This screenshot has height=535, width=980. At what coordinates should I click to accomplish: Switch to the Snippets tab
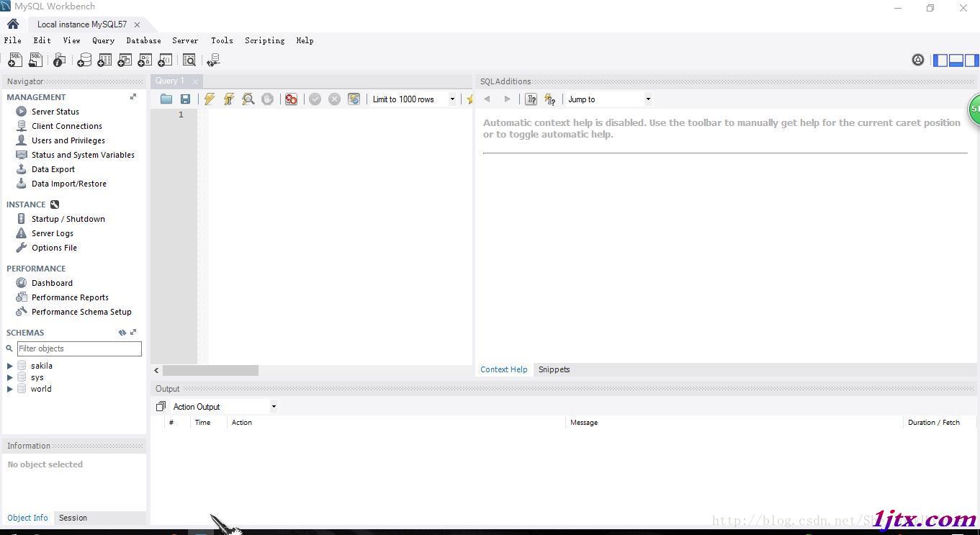(x=554, y=369)
